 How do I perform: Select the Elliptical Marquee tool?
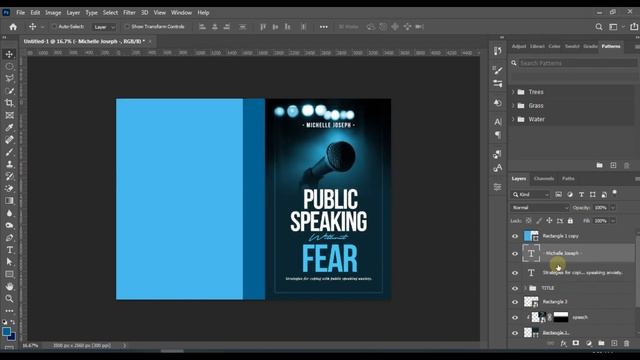(x=9, y=67)
